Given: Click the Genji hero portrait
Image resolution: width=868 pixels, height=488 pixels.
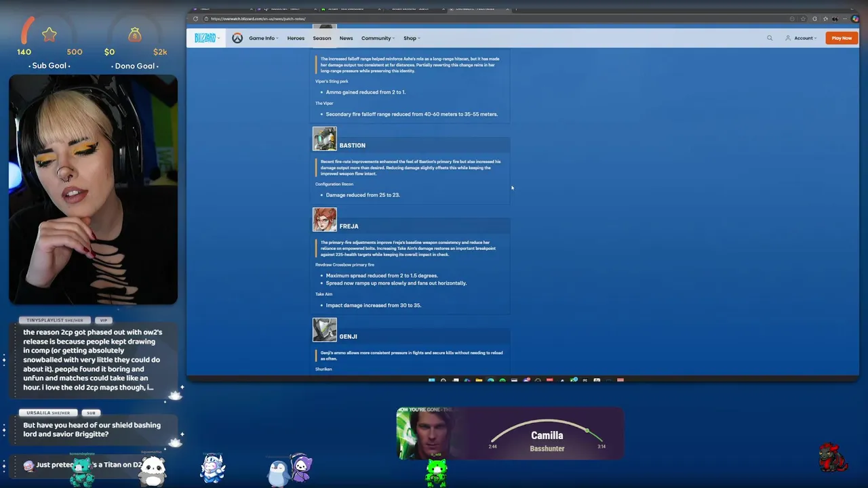Looking at the screenshot, I should [324, 330].
